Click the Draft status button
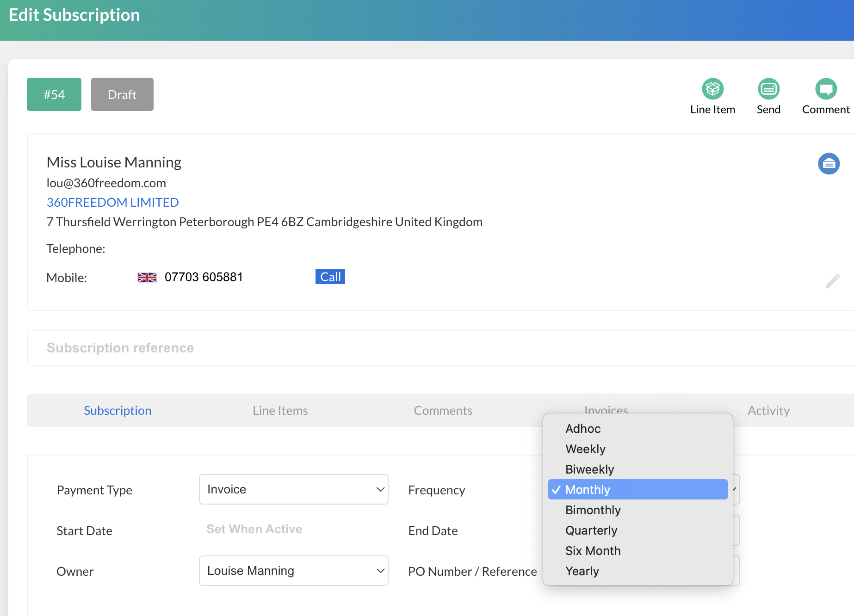The width and height of the screenshot is (854, 616). click(122, 94)
